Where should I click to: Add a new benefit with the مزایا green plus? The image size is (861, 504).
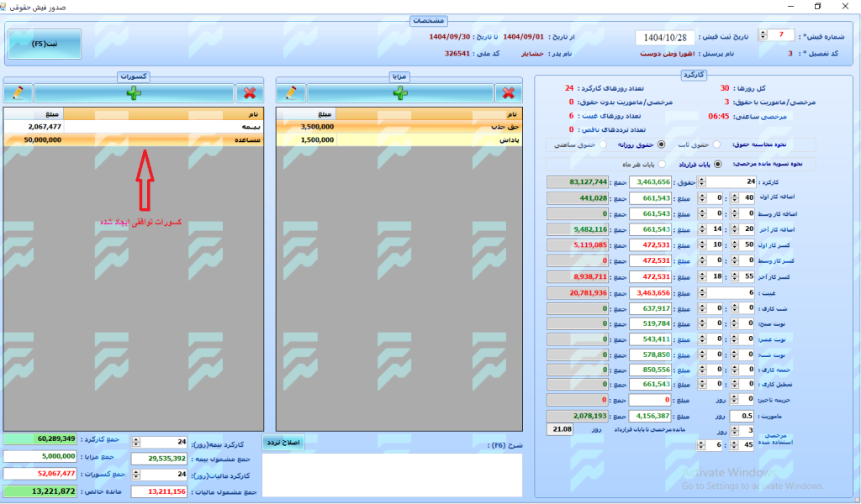click(400, 93)
